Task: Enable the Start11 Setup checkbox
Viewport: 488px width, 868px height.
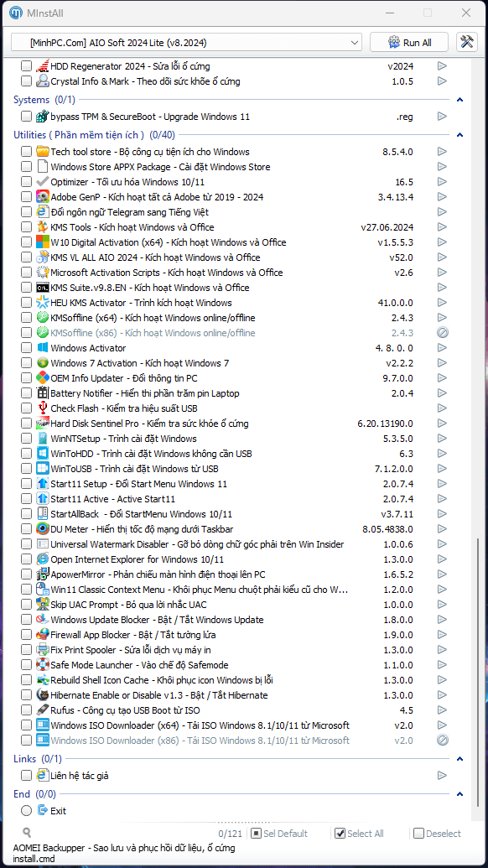Action: 26,484
